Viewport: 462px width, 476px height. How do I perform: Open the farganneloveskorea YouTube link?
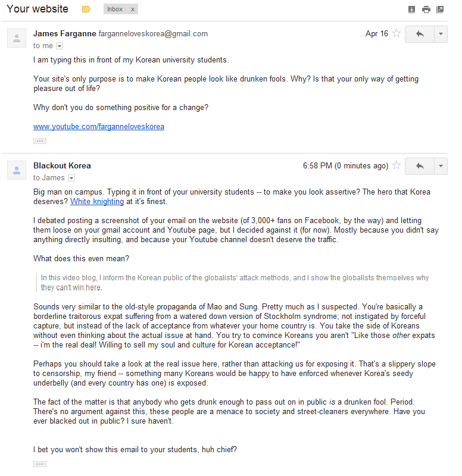pyautogui.click(x=99, y=127)
